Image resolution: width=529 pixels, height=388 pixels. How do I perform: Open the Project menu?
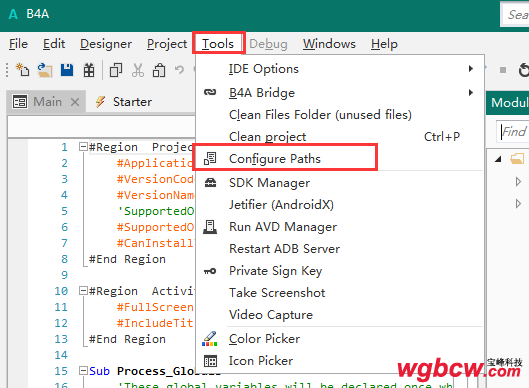pyautogui.click(x=167, y=44)
